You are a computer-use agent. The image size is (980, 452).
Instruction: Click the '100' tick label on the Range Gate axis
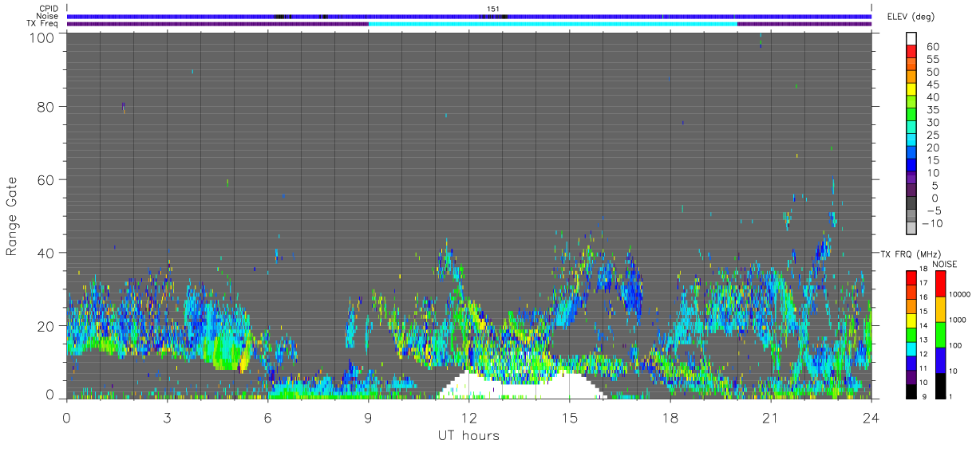(x=41, y=37)
